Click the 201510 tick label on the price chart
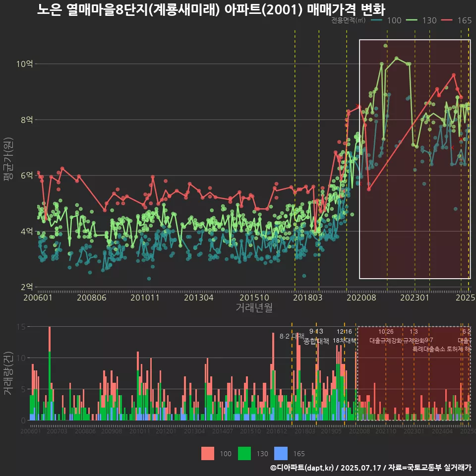The height and width of the screenshot is (476, 476). click(x=254, y=297)
